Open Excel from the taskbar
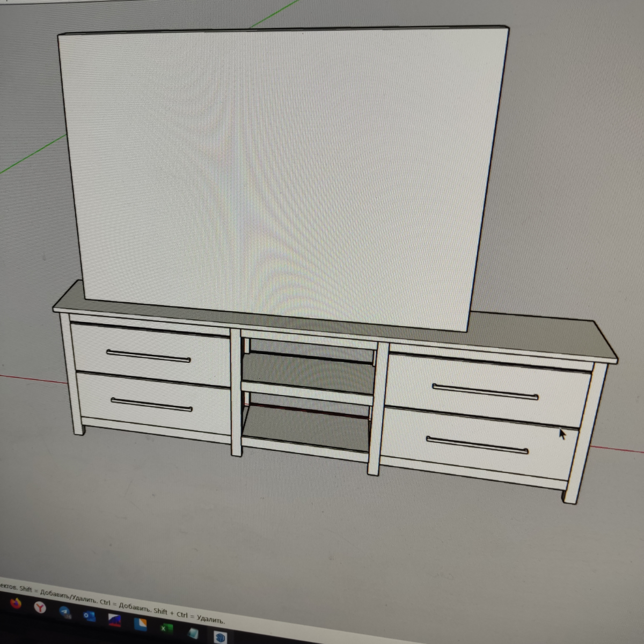The width and height of the screenshot is (644, 644). coord(166,628)
